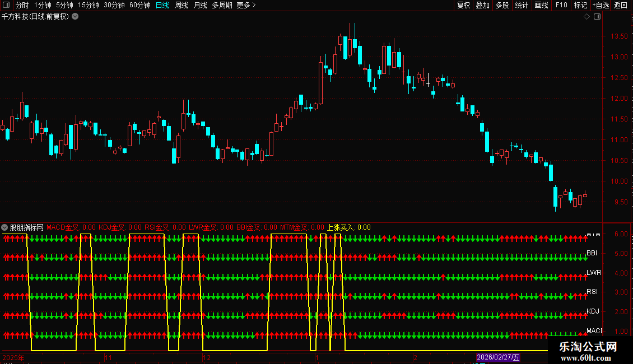The height and width of the screenshot is (364, 633).
Task: Click the LWR row label
Action: tap(594, 272)
